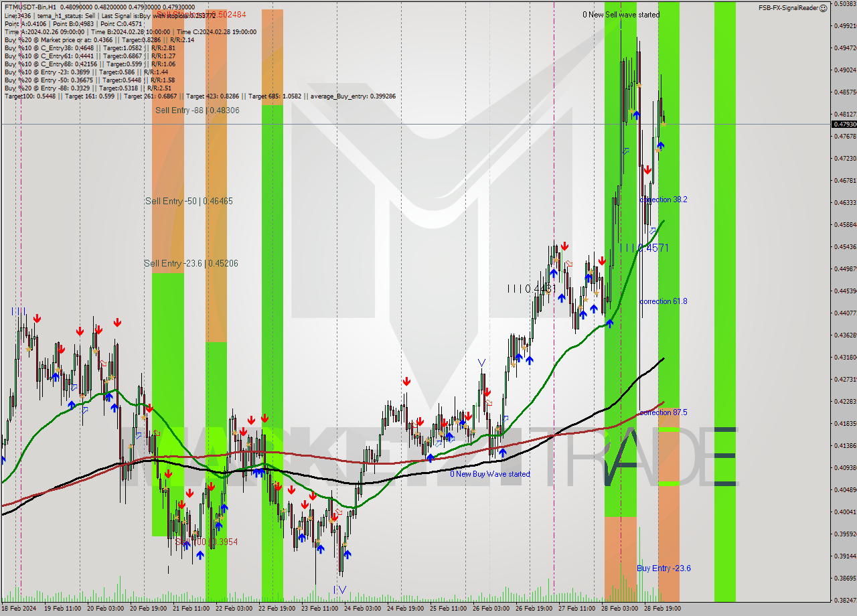Viewport: 857px width, 616px height.
Task: Click the 'Time A:2024.02.26 09:00:00' info text
Action: pyautogui.click(x=45, y=31)
